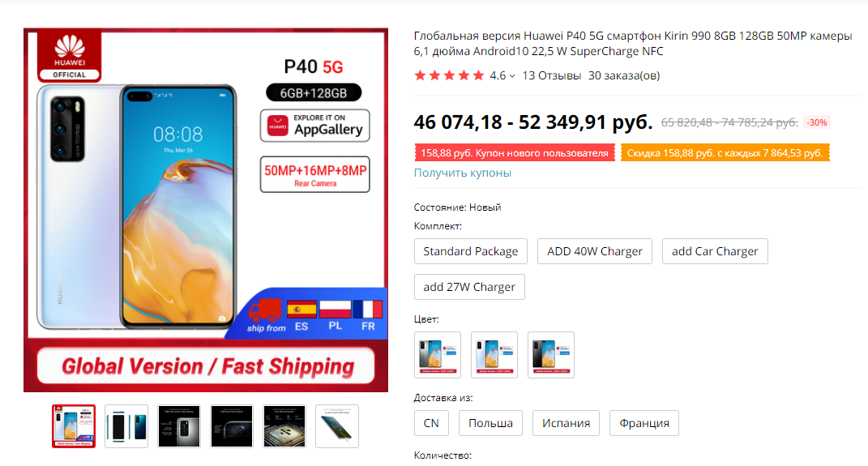
Task: Choose ADD 40W Charger bundle
Action: coord(595,251)
